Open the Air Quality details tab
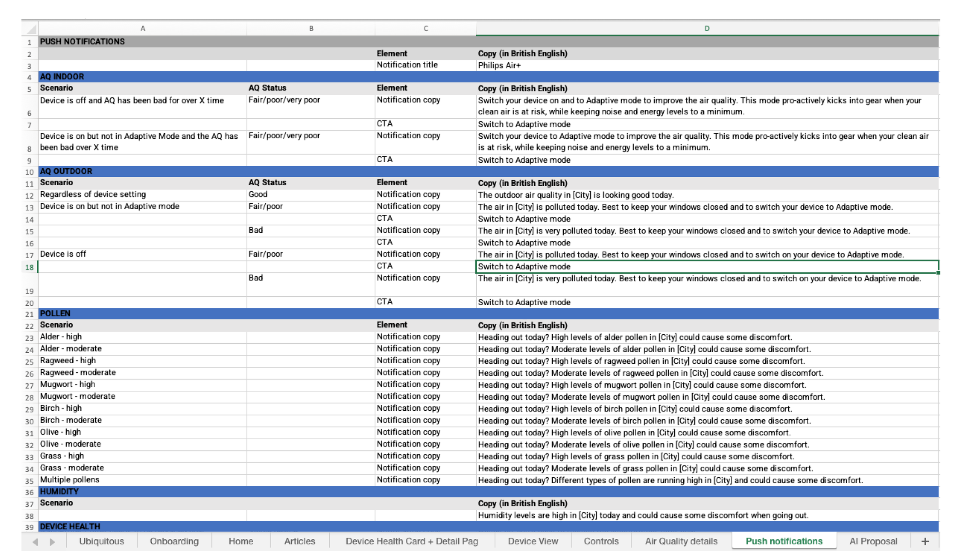 681,541
